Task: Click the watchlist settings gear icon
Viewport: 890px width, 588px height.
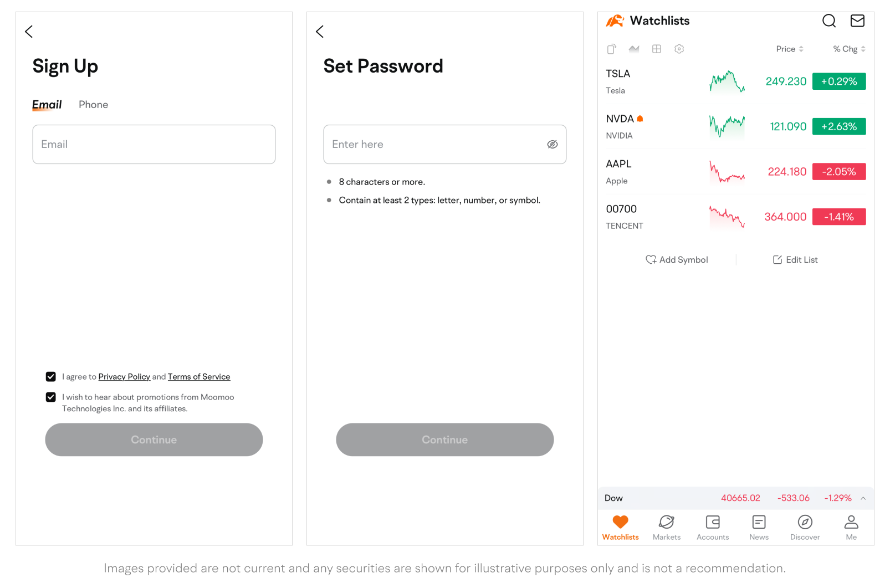Action: coord(679,49)
